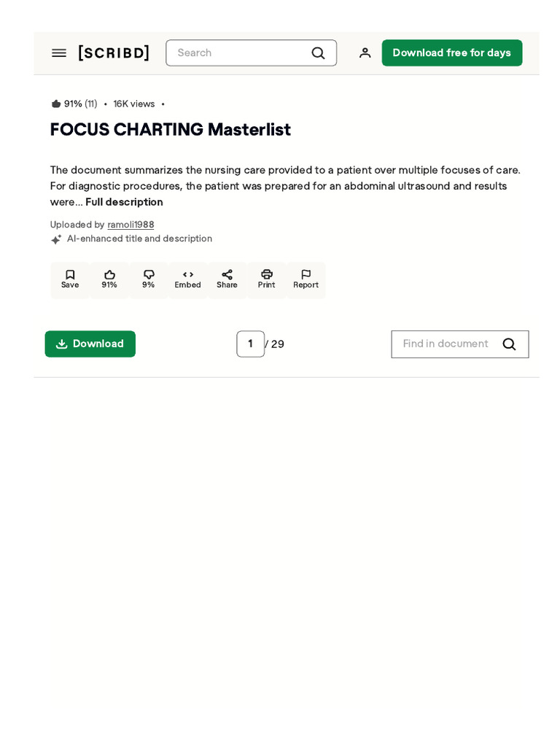This screenshot has height=747, width=560.
Task: Focus the Find in document field
Action: 446,344
